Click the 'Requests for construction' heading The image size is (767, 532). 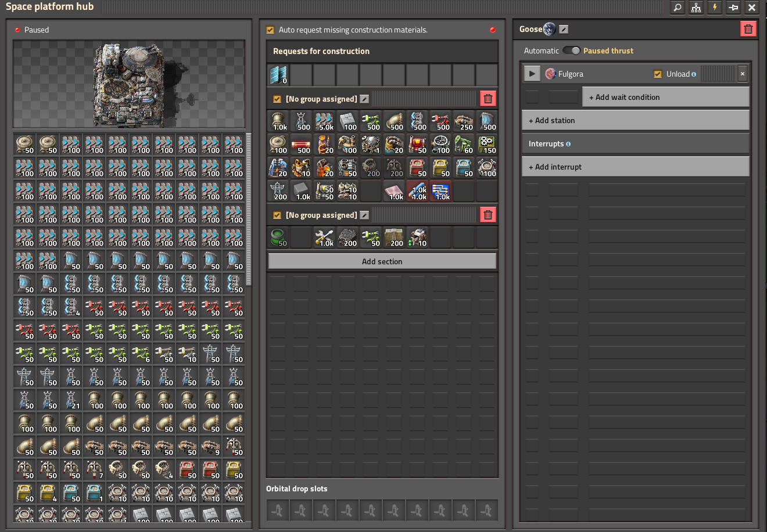coord(321,51)
